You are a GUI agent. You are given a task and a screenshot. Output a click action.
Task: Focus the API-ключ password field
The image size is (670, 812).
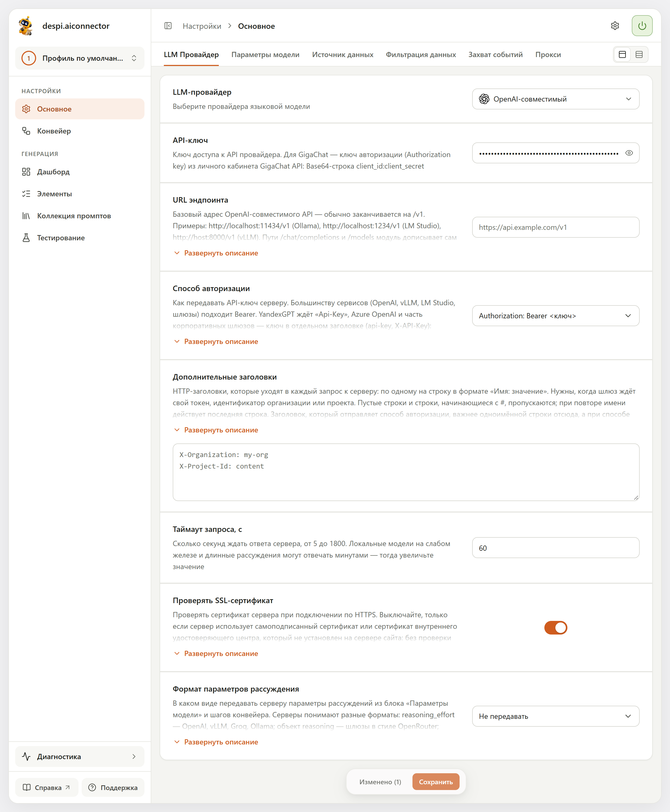pos(555,153)
